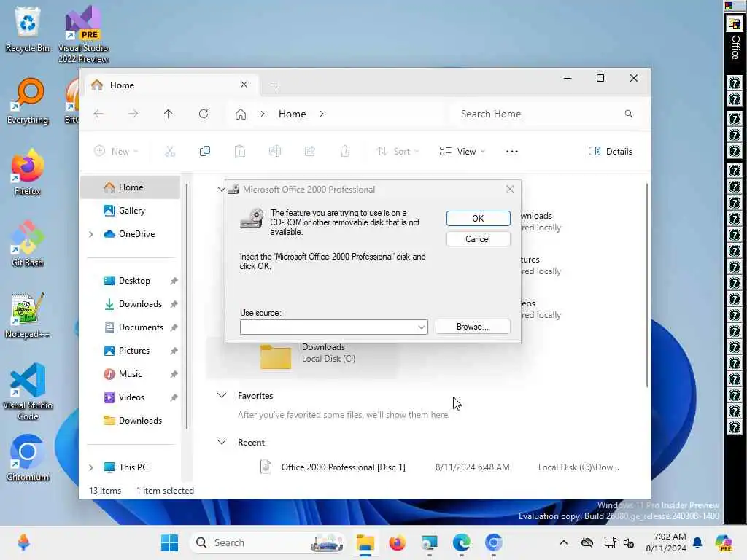Viewport: 747px width, 560px height.
Task: Select the Everything desktop icon
Action: 28,101
